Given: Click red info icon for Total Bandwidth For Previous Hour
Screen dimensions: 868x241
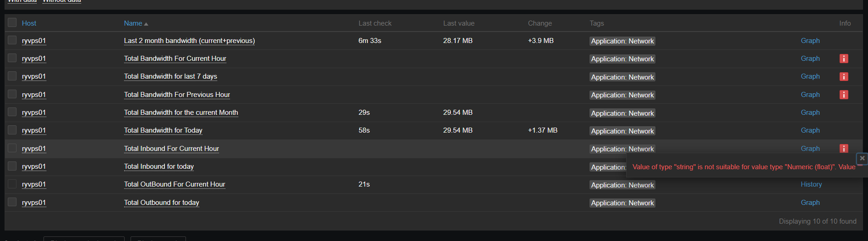Looking at the screenshot, I should tap(844, 95).
